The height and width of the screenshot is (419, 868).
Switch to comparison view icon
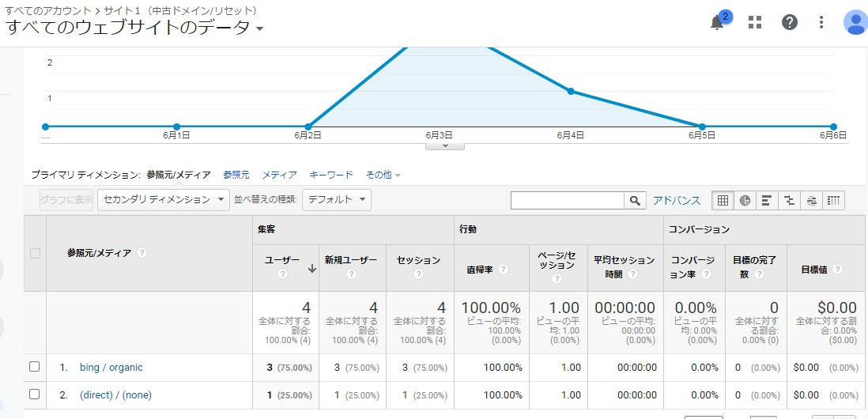coord(789,201)
